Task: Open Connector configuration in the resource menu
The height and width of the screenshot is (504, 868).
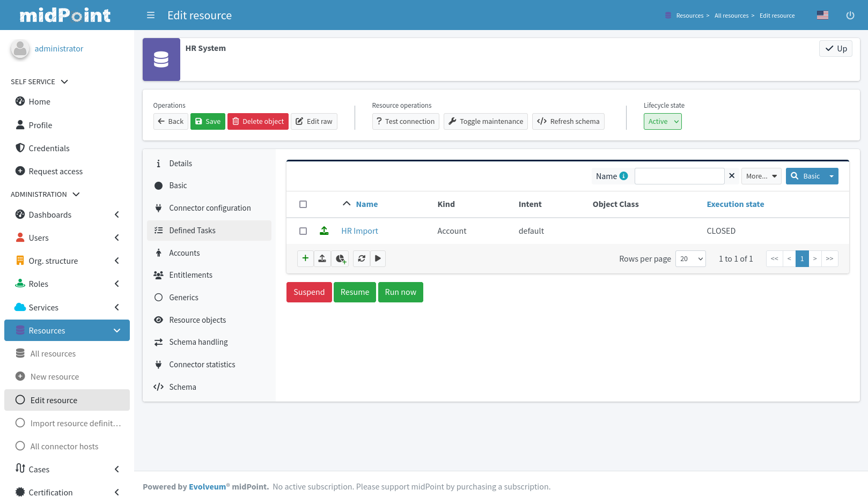Action: (210, 207)
